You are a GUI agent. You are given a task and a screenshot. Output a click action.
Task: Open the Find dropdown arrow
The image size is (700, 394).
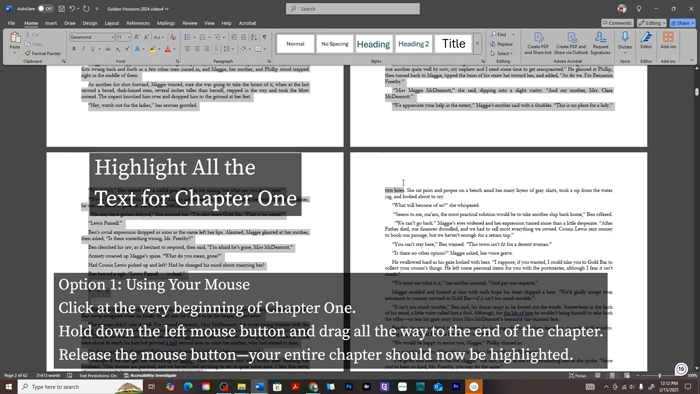click(x=513, y=34)
